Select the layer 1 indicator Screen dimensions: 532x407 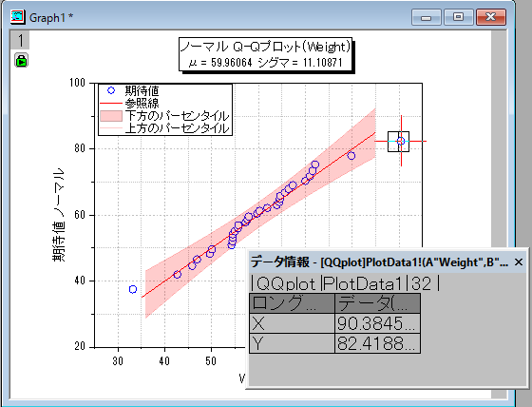click(20, 40)
